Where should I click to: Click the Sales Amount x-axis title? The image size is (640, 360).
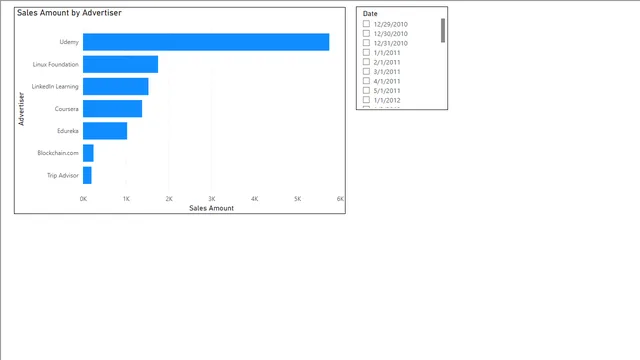(211, 208)
